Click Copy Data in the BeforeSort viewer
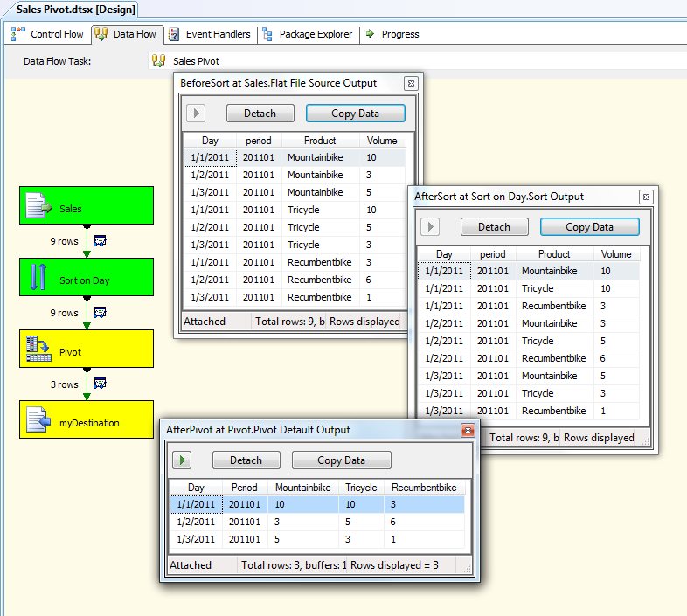Viewport: 687px width, 616px height. click(x=356, y=114)
